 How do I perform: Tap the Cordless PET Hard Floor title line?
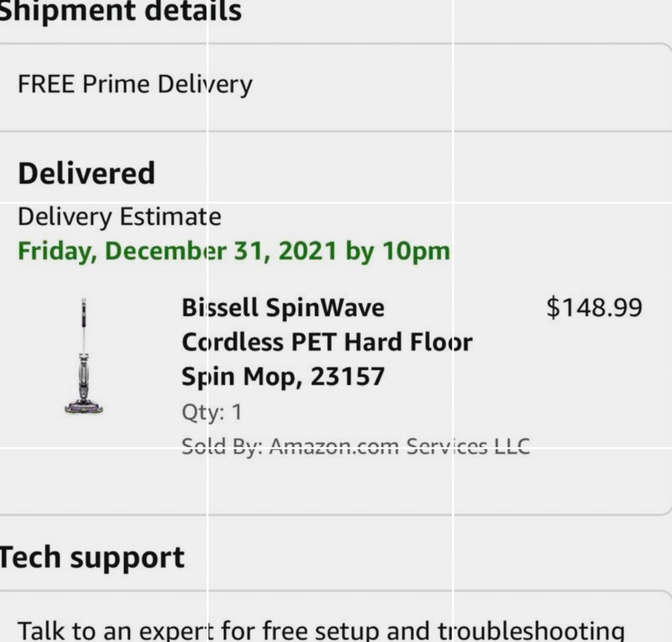point(327,342)
